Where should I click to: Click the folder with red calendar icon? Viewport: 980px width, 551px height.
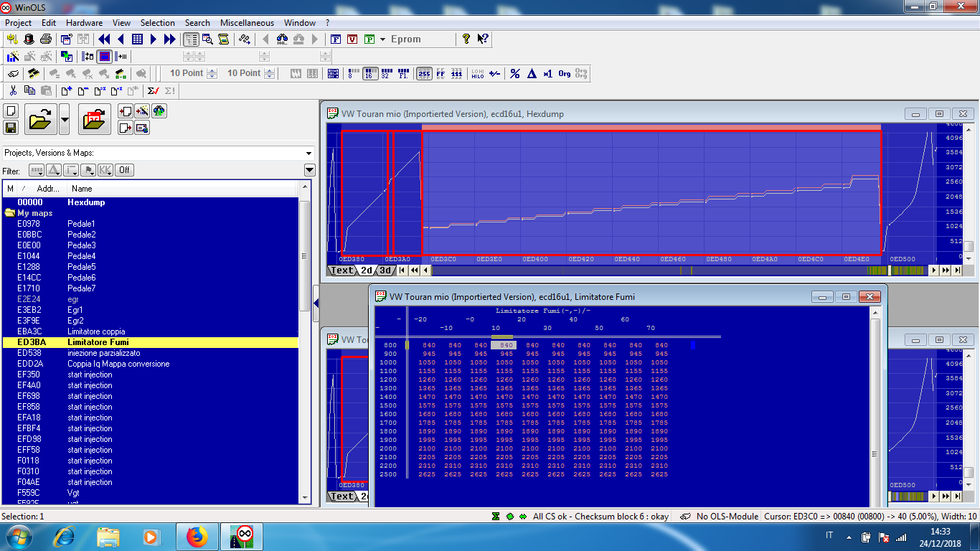click(x=95, y=119)
